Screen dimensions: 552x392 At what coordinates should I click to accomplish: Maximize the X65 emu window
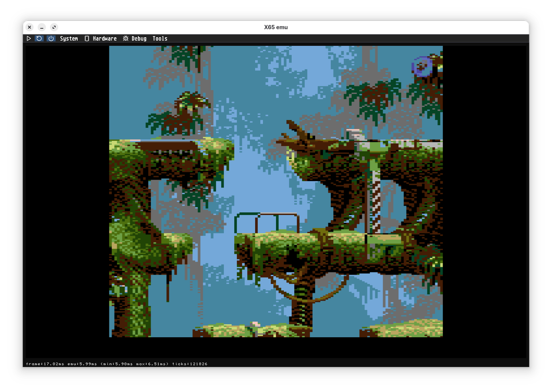54,27
